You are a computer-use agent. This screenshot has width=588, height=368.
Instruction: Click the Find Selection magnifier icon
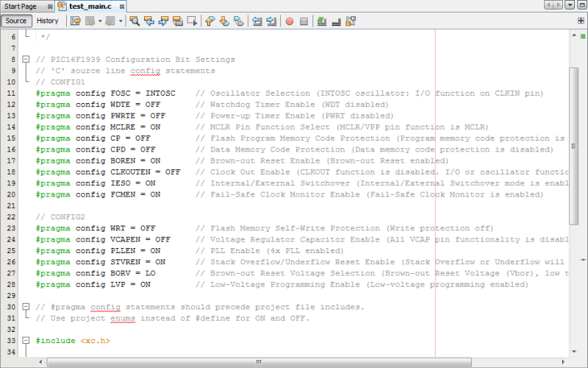[135, 21]
